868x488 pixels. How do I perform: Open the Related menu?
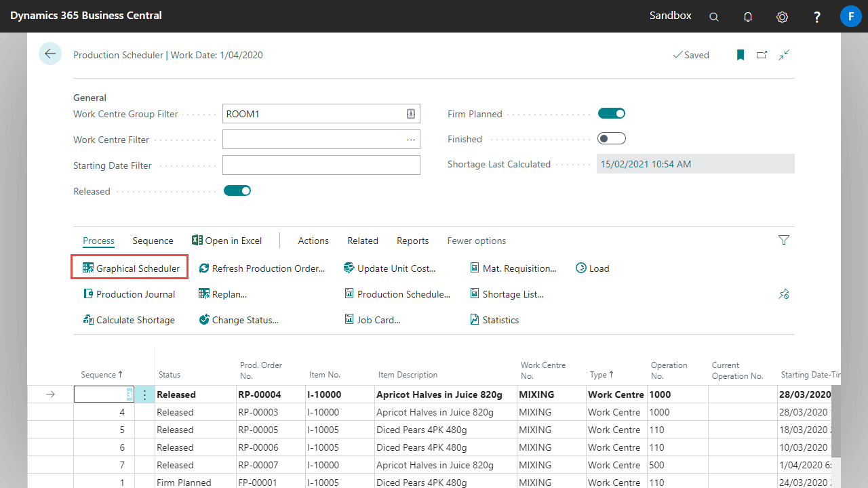coord(363,241)
